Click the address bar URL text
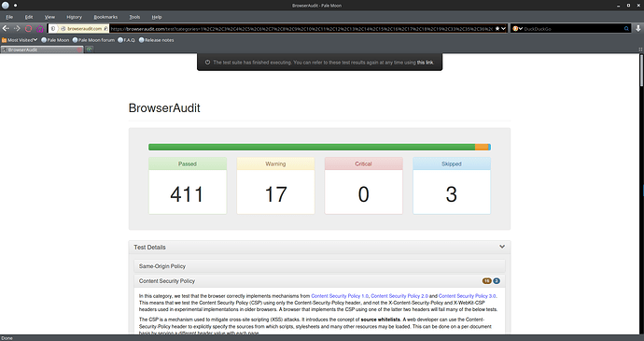This screenshot has height=341, width=644. [301, 28]
